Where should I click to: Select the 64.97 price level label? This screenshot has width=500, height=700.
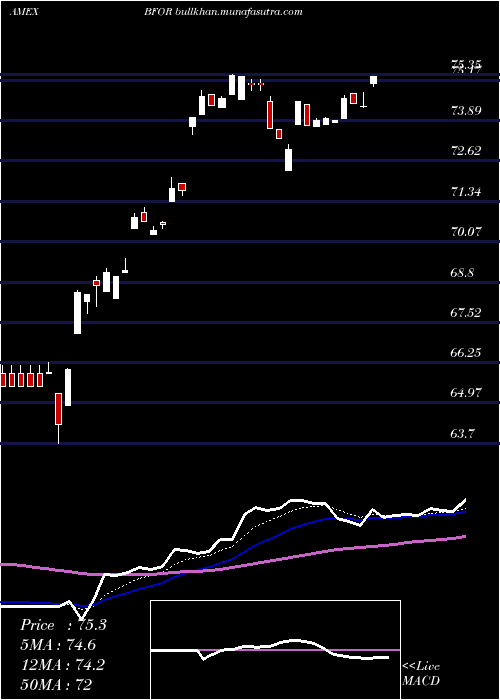pyautogui.click(x=467, y=393)
